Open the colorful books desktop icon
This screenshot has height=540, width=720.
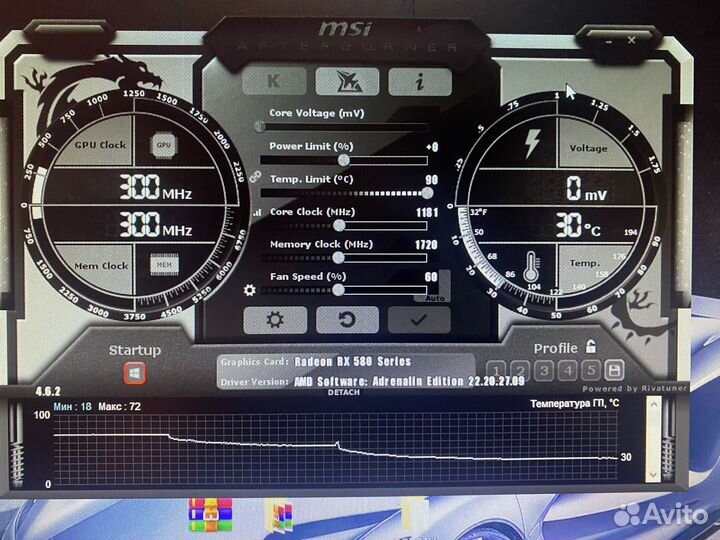[279, 516]
